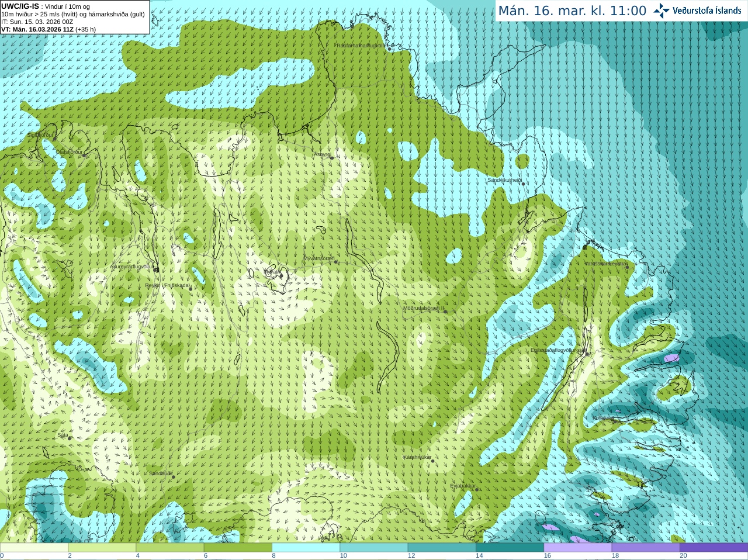Click the 4–6 m/s green legend swatch
Viewport: 748px width, 560px height.
(x=170, y=548)
